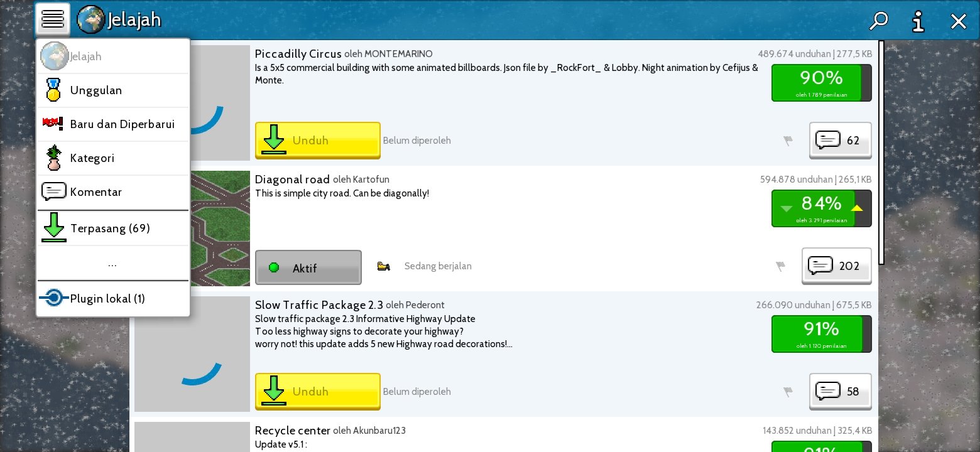Open Recycle center plugin title

pyautogui.click(x=293, y=431)
